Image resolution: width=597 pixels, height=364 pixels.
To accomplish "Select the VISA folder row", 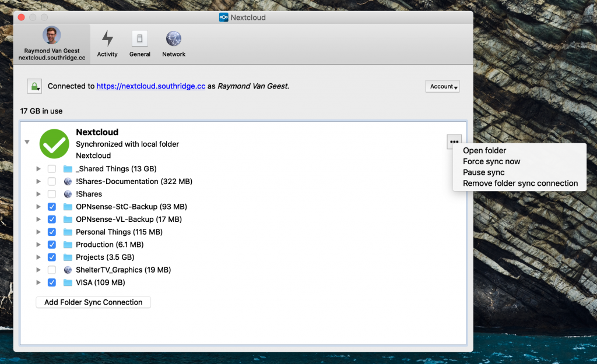I will point(100,282).
